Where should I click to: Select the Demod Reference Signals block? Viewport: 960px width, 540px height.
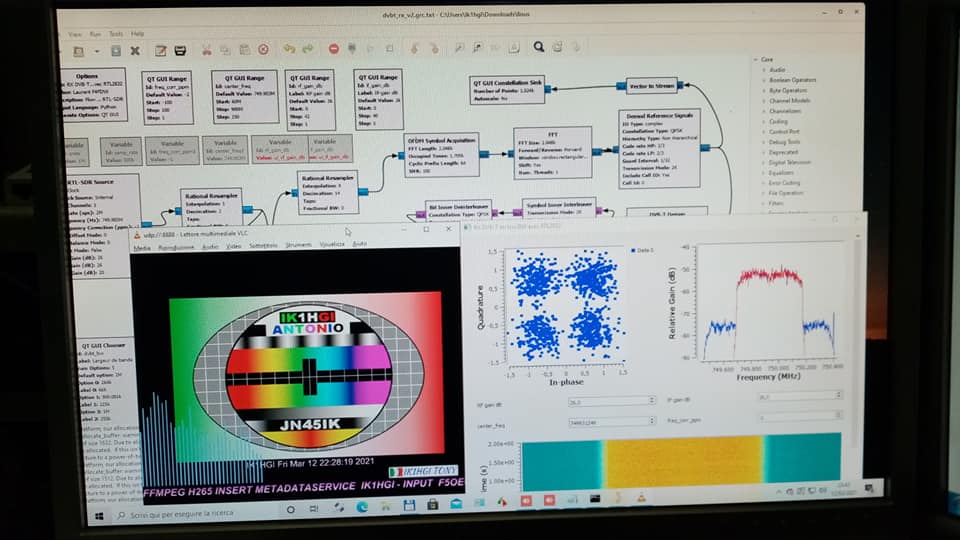pyautogui.click(x=659, y=149)
